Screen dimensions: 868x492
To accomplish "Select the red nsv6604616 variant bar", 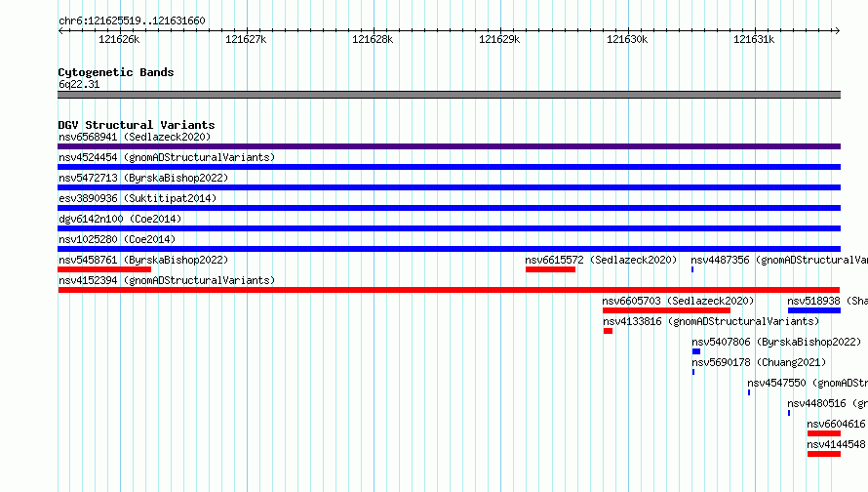I will click(x=824, y=433).
